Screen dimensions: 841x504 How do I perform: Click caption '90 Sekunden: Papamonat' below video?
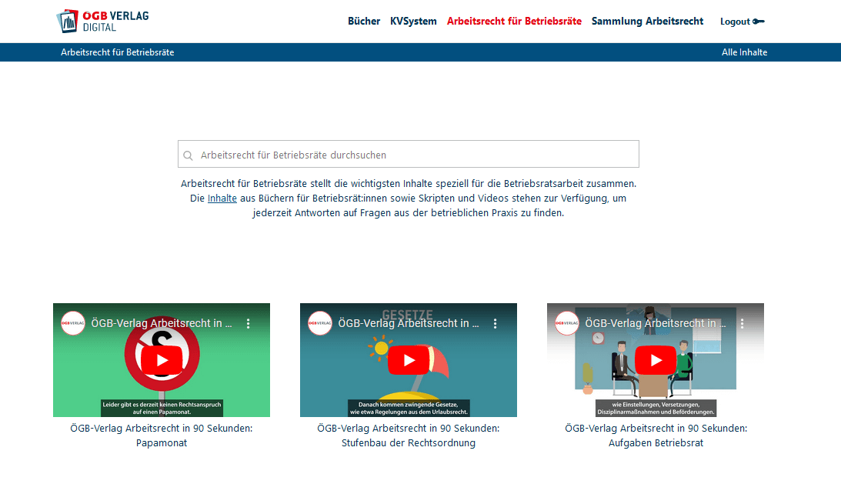[x=162, y=436]
